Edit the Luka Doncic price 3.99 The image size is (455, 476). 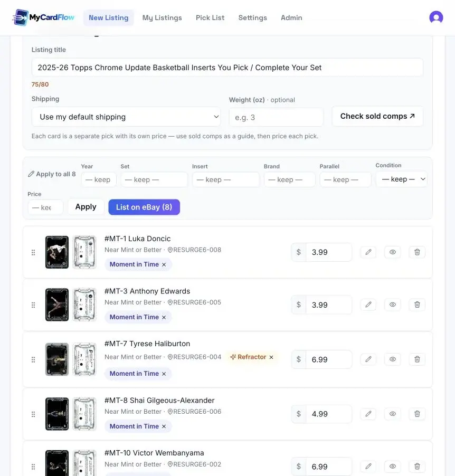(329, 252)
